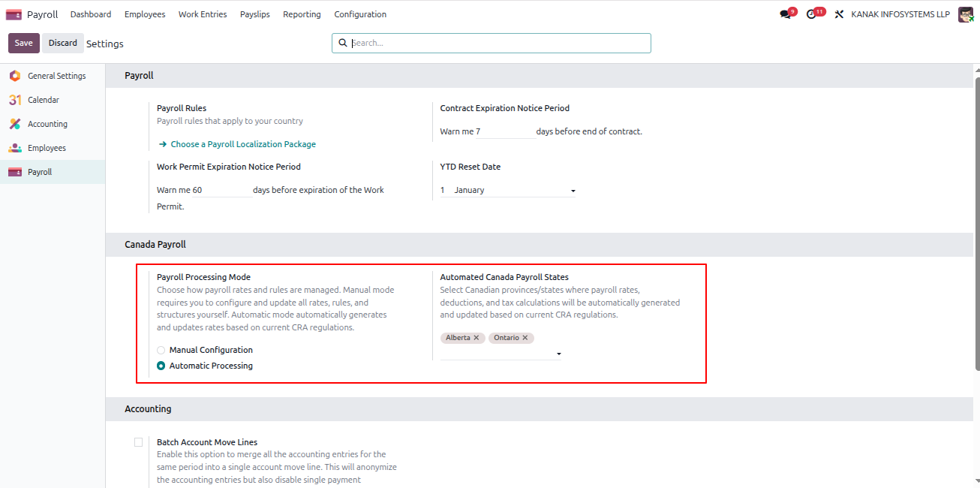Click the Accounting sidebar icon
Image resolution: width=980 pixels, height=488 pixels.
15,124
